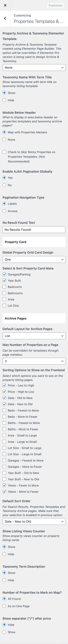
Task: Choose Arrows pagination navigation type
Action: pos(4,211)
